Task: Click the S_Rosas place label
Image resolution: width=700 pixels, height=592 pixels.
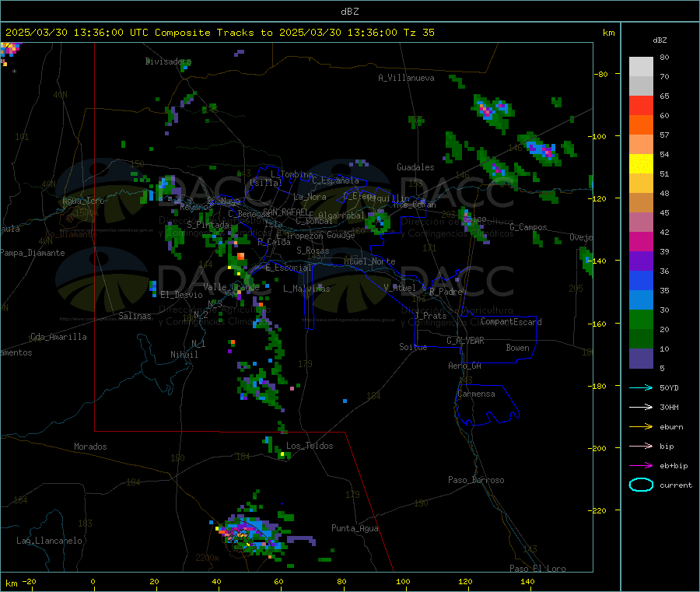Action: 313,250
